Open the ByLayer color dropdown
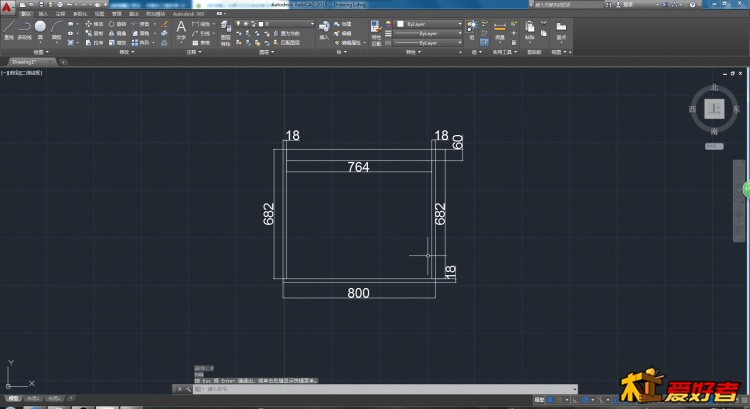This screenshot has width=750, height=409. (429, 23)
